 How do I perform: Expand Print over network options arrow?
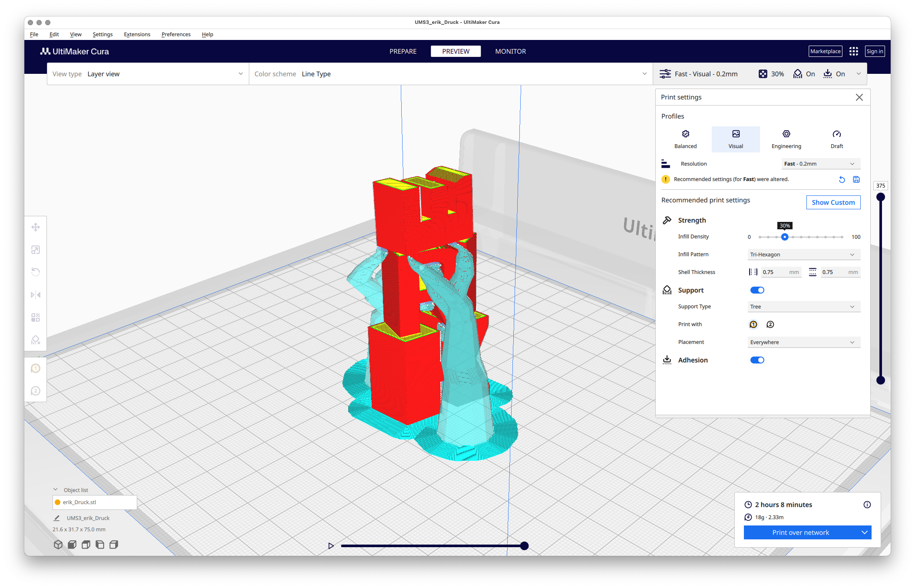865,532
